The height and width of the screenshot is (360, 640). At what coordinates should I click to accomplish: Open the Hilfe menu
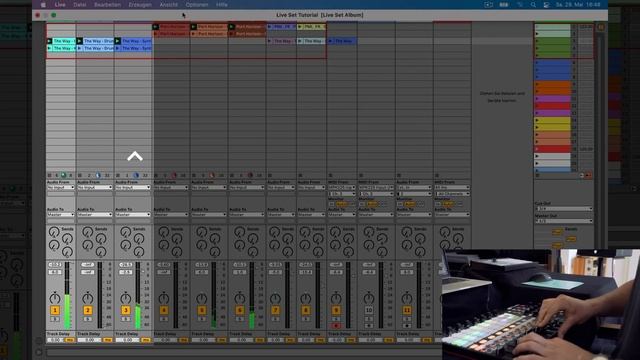[222, 5]
